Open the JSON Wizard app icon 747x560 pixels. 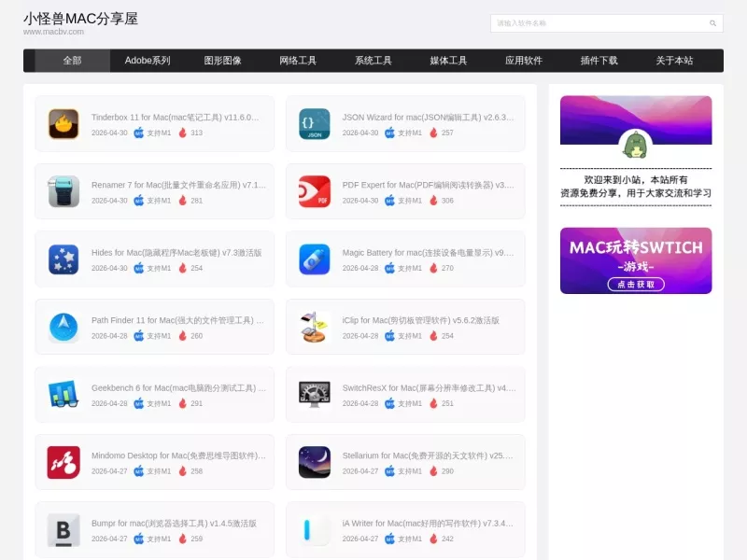click(x=315, y=124)
